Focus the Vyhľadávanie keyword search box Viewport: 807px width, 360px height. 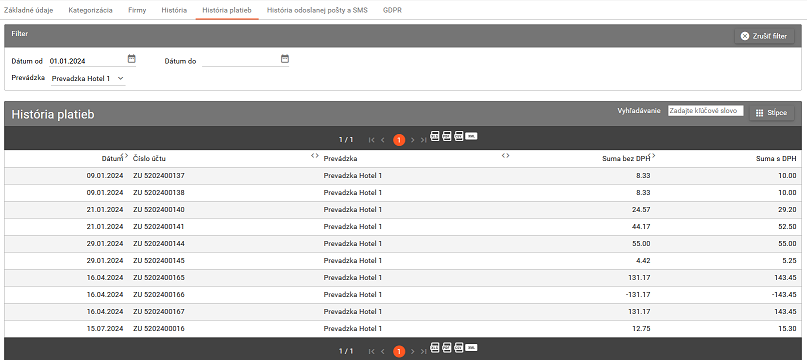point(706,111)
